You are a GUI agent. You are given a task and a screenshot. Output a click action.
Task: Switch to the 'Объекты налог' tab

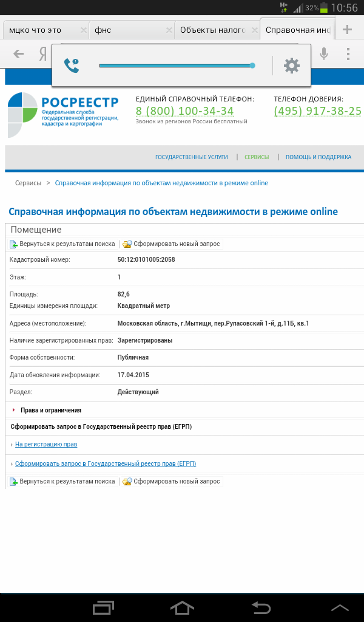point(212,30)
